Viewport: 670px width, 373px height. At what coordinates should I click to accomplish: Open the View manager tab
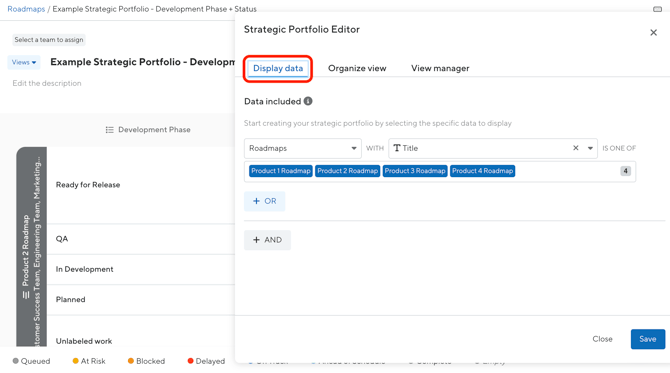440,68
